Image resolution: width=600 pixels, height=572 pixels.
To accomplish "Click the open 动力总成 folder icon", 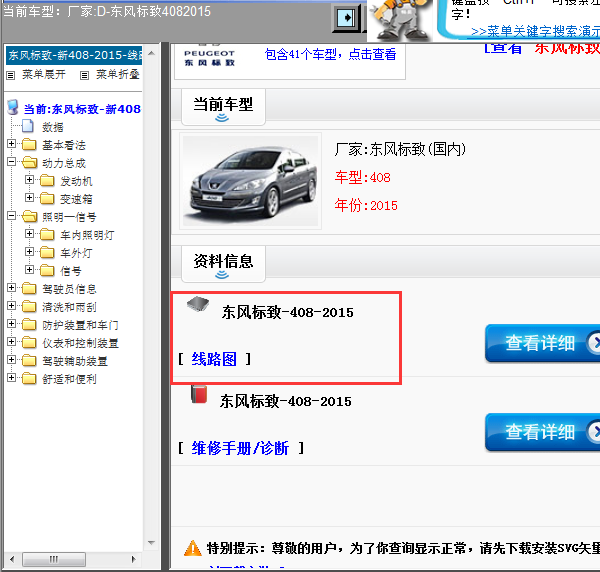I will [29, 162].
